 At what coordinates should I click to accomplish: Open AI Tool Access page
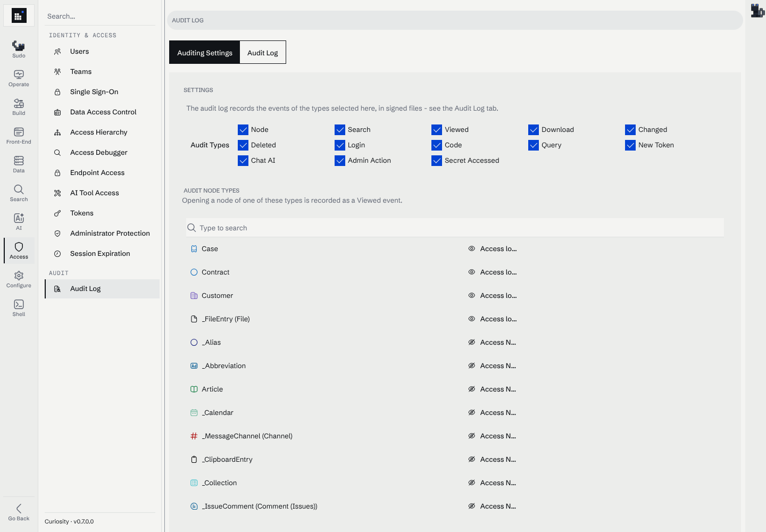[x=102, y=193]
